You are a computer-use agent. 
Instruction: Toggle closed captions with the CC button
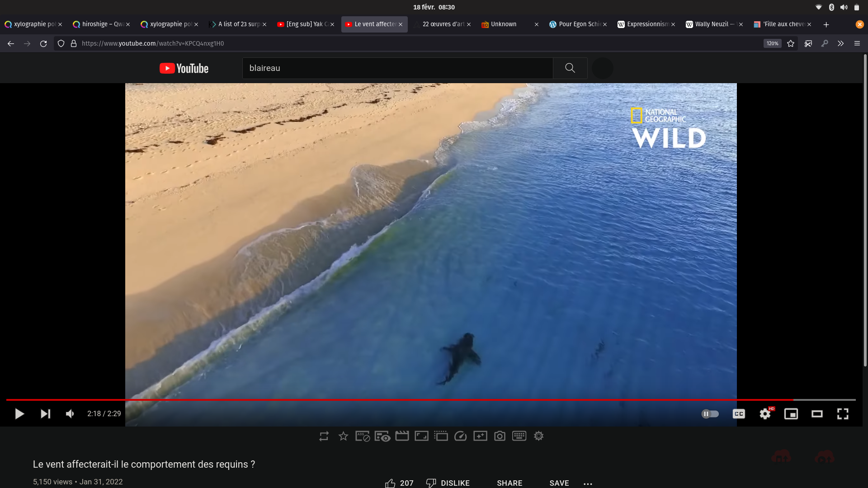click(x=739, y=414)
